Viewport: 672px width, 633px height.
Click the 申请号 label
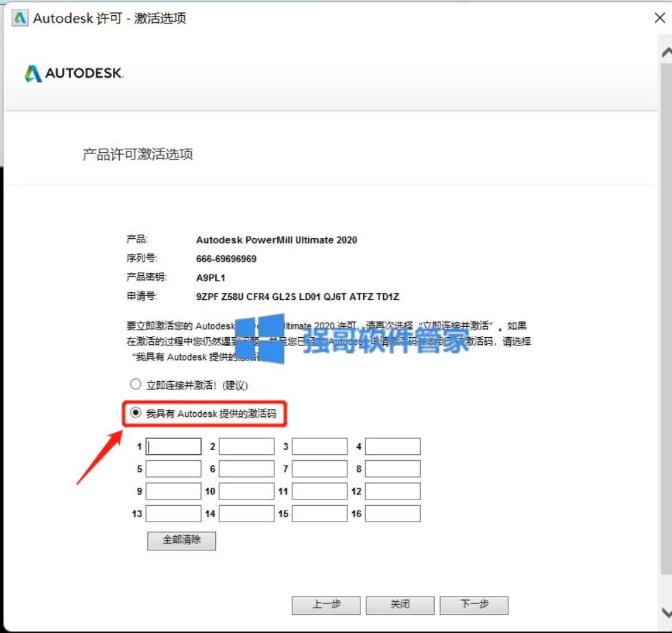[x=142, y=296]
